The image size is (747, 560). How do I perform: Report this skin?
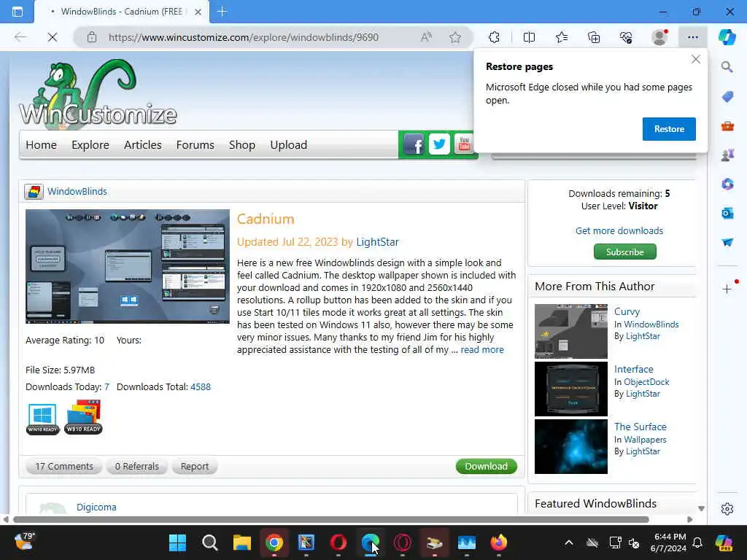point(194,466)
